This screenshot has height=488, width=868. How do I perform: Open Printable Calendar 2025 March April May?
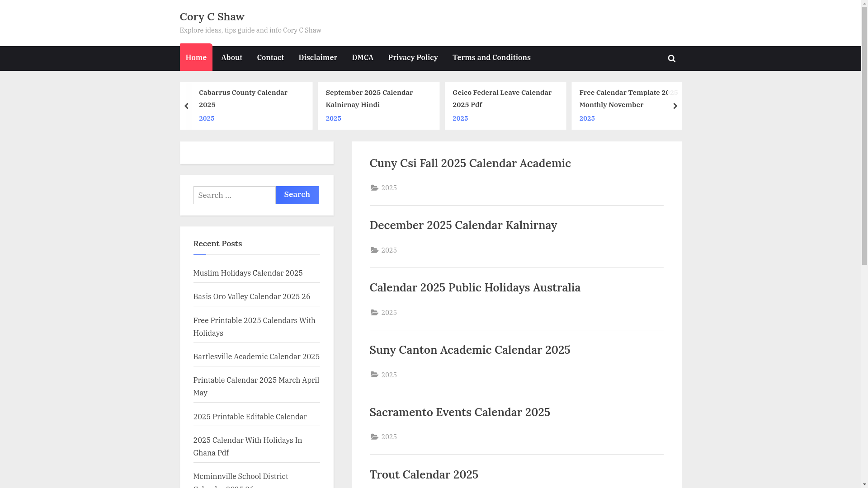(256, 386)
